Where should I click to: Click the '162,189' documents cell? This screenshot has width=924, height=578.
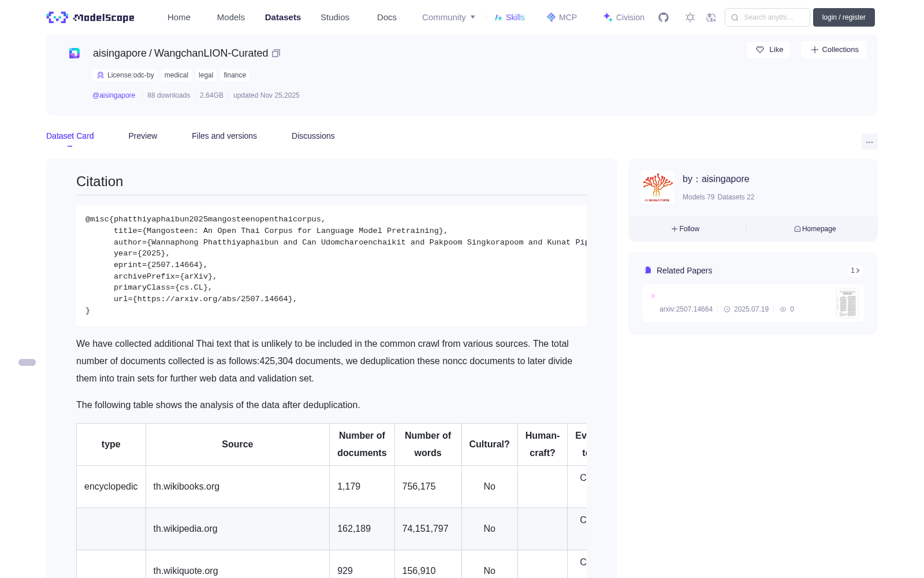362,529
